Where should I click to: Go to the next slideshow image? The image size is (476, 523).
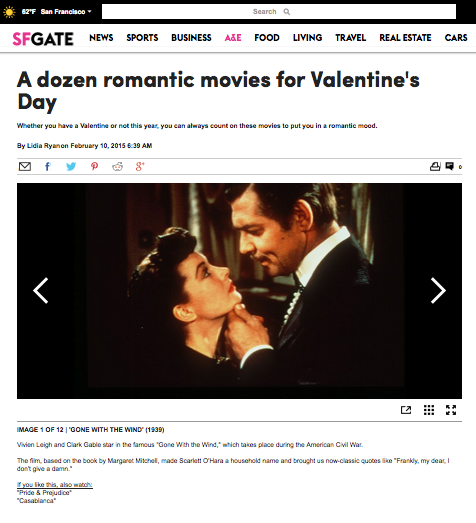[x=438, y=291]
